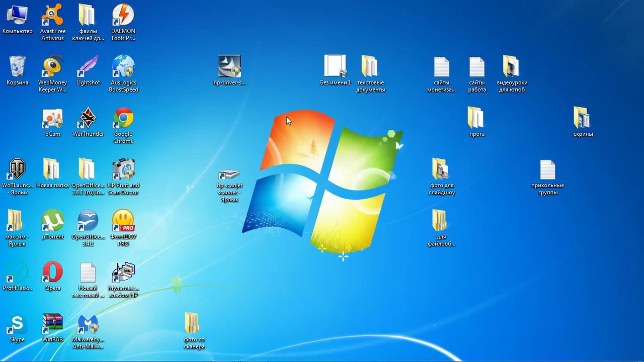Open the файлы ключей folder
The height and width of the screenshot is (362, 644).
(x=88, y=23)
